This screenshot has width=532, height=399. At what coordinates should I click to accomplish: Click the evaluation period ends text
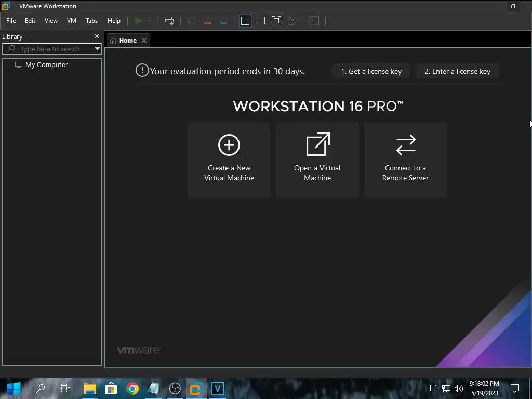pyautogui.click(x=228, y=71)
